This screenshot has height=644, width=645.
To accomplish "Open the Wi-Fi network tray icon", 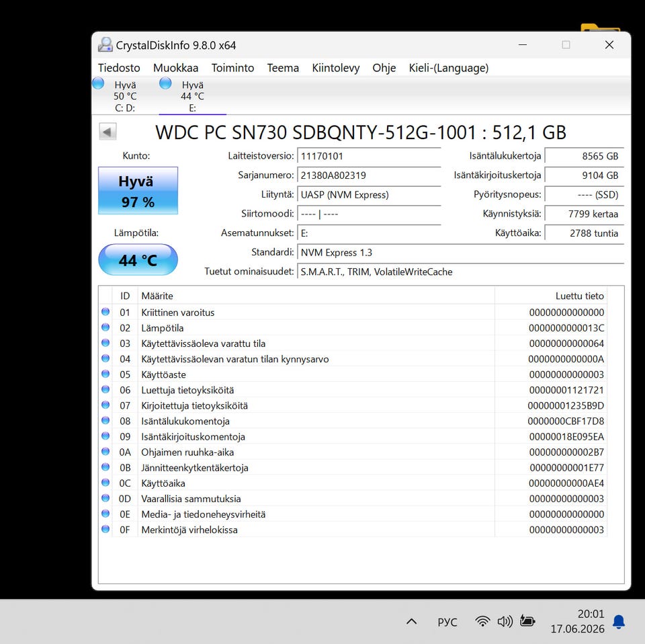I will (482, 621).
